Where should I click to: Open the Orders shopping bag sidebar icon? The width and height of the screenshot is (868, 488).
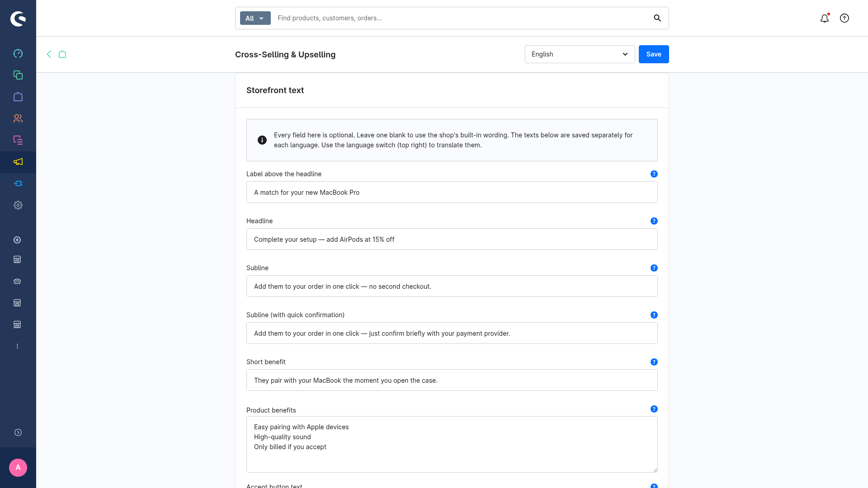click(18, 97)
